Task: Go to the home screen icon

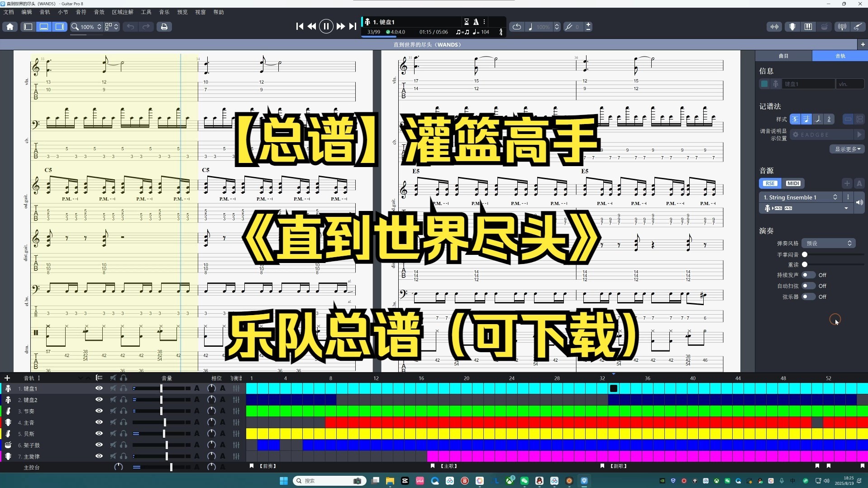Action: point(10,27)
